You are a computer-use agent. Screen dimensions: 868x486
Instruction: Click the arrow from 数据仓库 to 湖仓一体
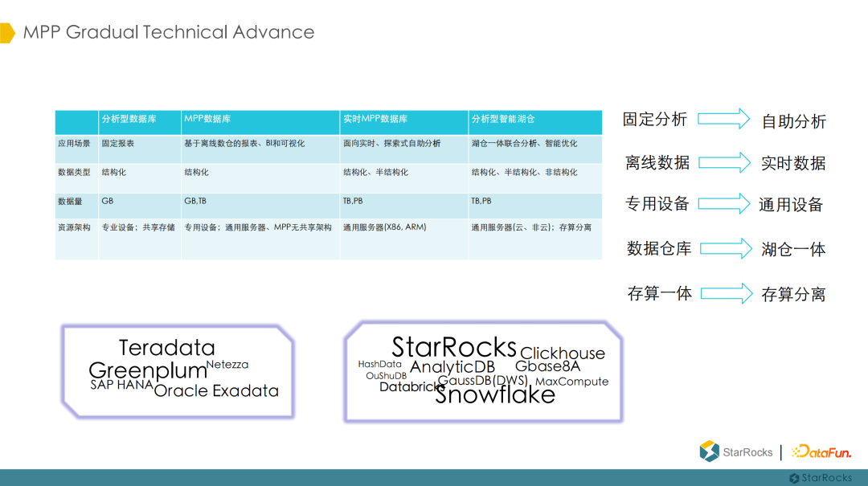pyautogui.click(x=726, y=248)
